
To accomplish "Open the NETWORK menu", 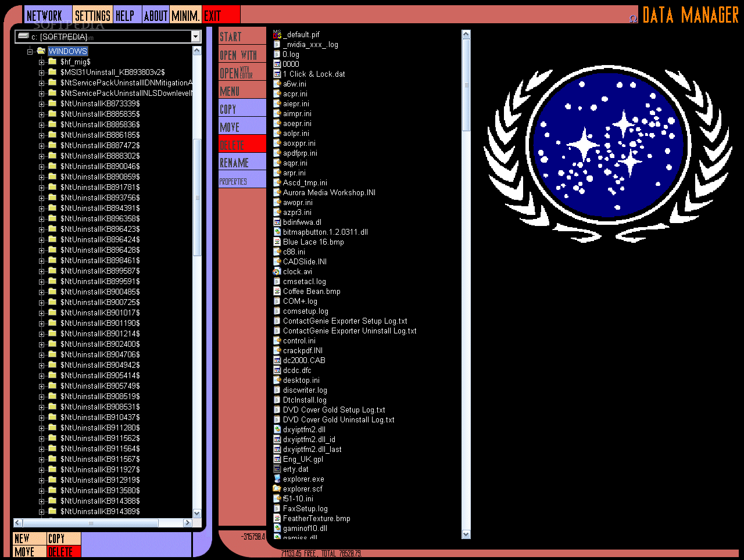I will (48, 15).
